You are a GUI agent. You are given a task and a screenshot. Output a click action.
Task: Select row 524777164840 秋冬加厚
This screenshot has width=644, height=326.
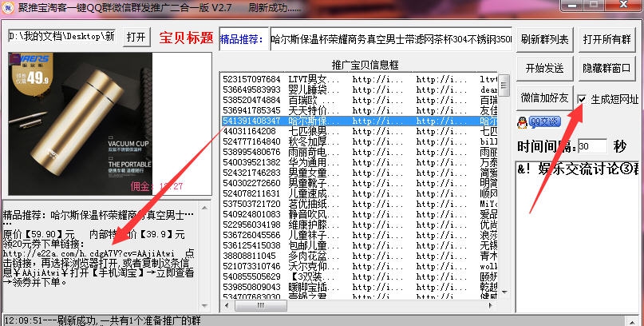(359, 141)
